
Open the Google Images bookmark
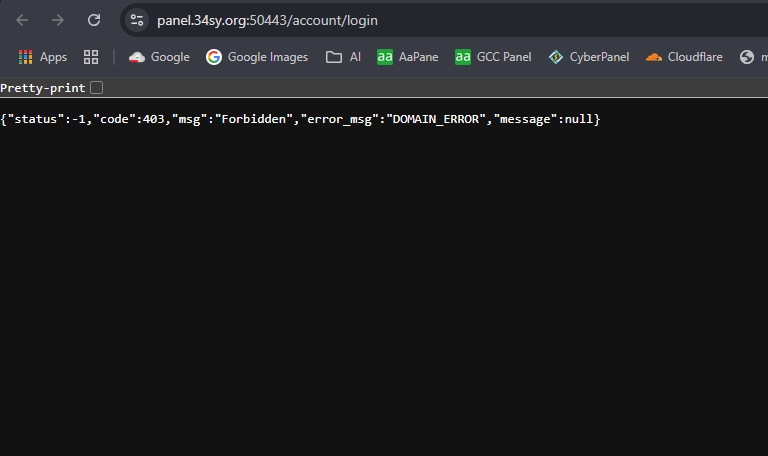(257, 57)
